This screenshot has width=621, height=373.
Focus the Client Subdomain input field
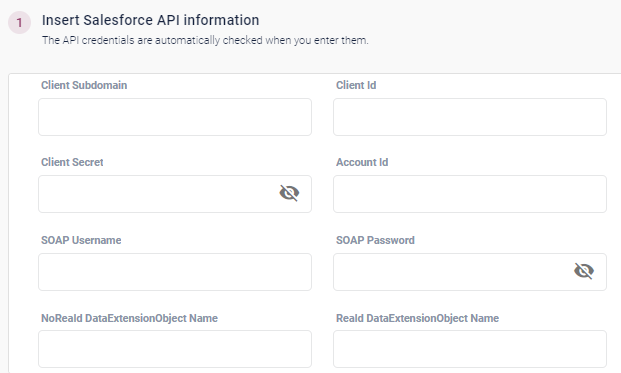tap(175, 117)
